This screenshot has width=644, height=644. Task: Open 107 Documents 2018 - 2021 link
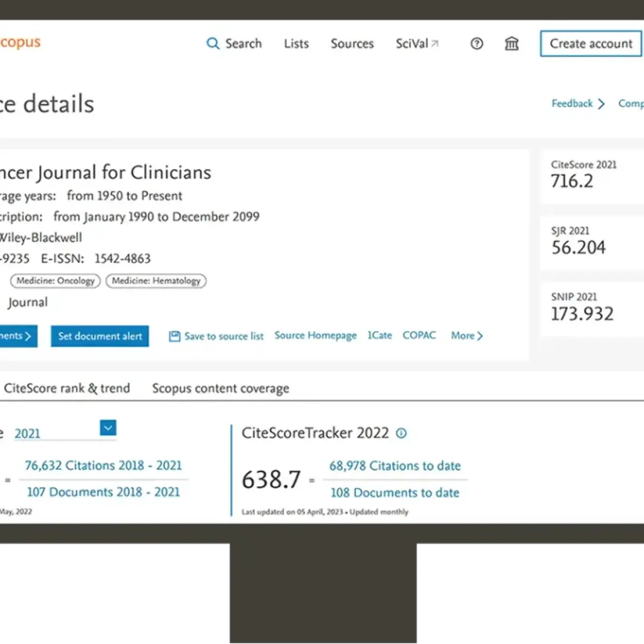[103, 492]
